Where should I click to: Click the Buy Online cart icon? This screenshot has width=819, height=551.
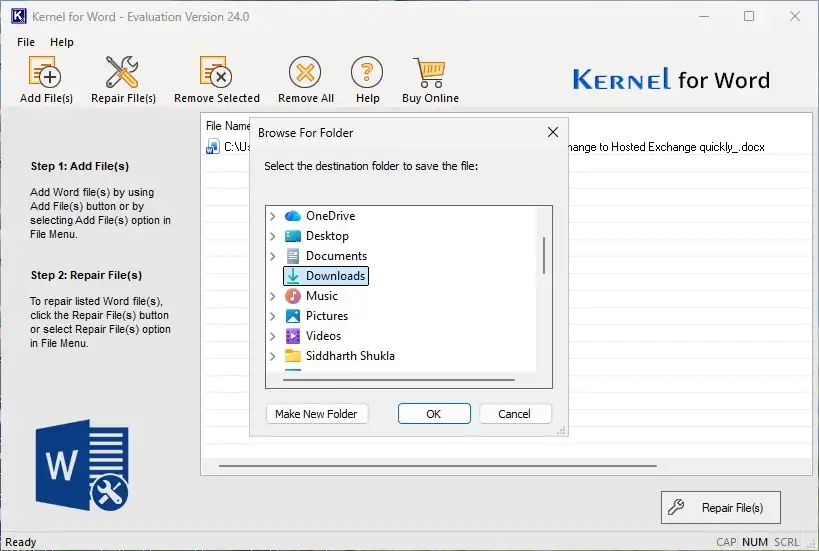coord(430,73)
